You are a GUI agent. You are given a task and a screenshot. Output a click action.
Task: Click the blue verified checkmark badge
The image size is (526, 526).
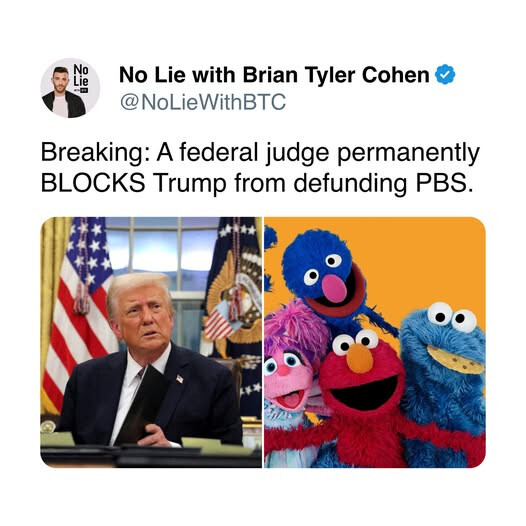(x=445, y=75)
